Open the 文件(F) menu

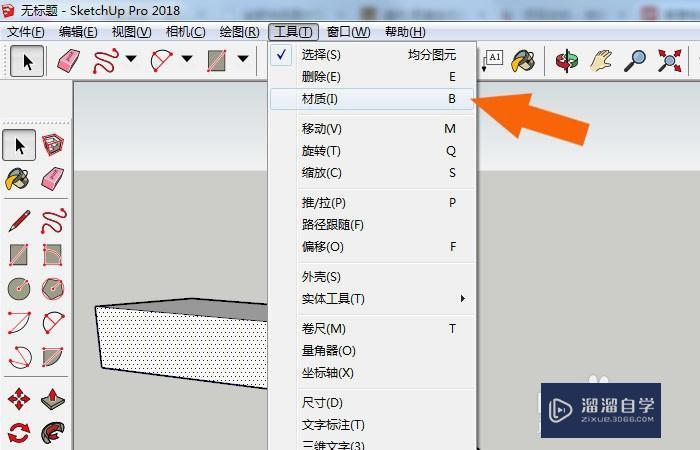pos(25,32)
